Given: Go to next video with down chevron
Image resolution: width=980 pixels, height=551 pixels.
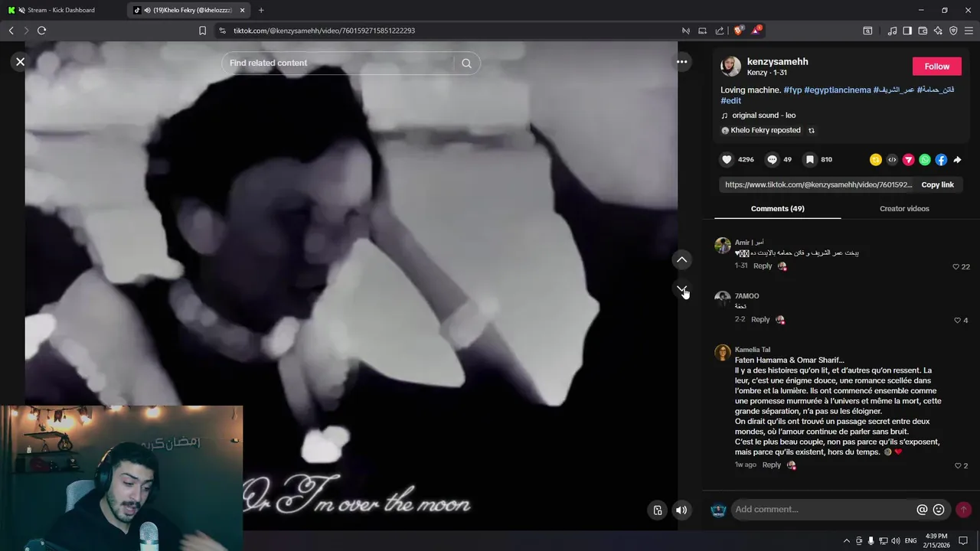Looking at the screenshot, I should (681, 289).
